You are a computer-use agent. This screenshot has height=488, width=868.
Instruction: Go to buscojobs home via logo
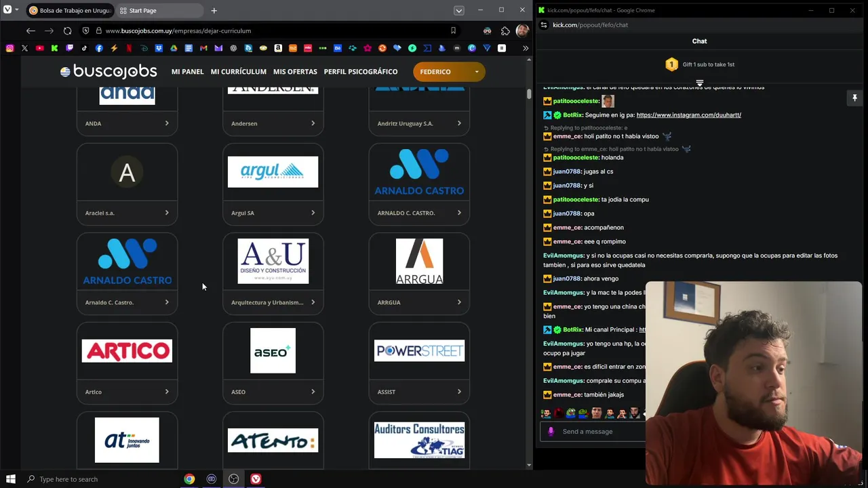pos(108,71)
